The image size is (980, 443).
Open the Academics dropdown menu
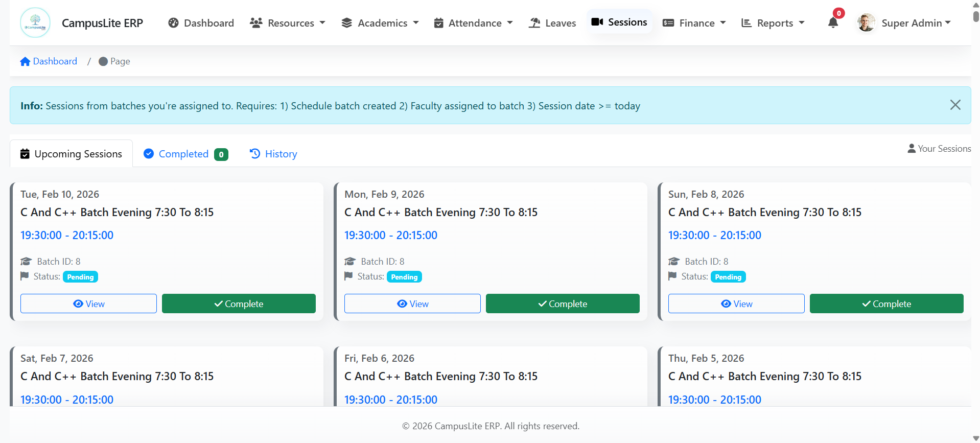[380, 23]
